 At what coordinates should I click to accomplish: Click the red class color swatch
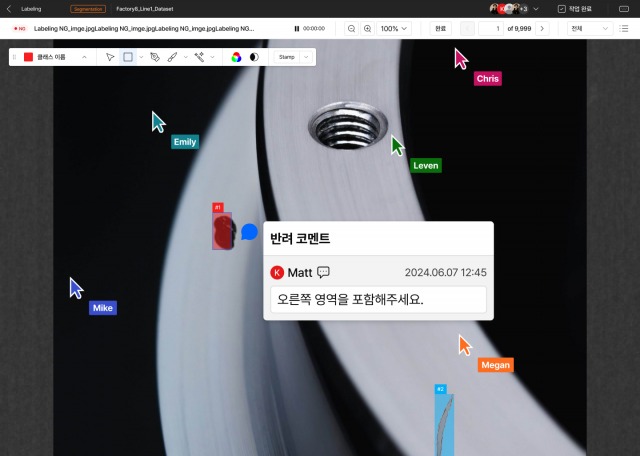click(x=29, y=57)
